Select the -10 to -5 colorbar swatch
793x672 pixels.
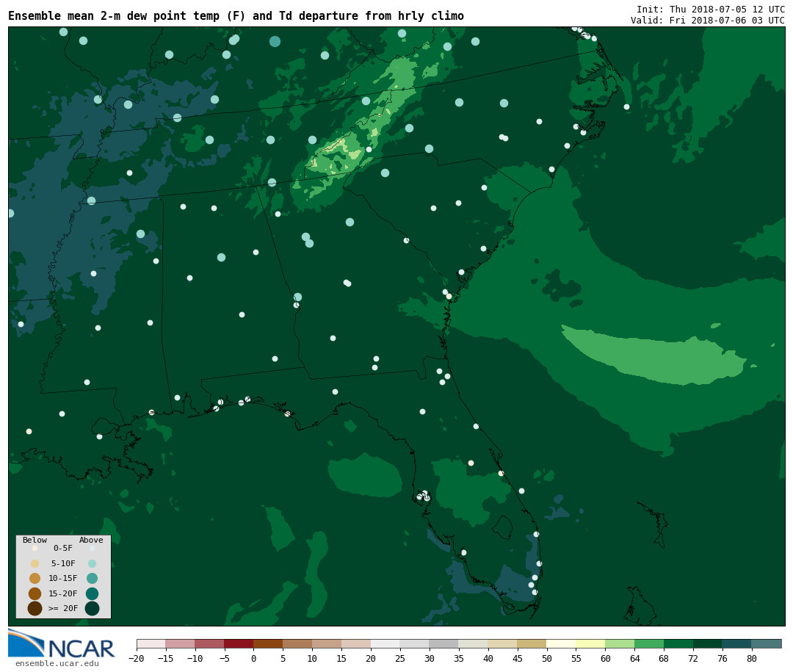click(x=209, y=643)
